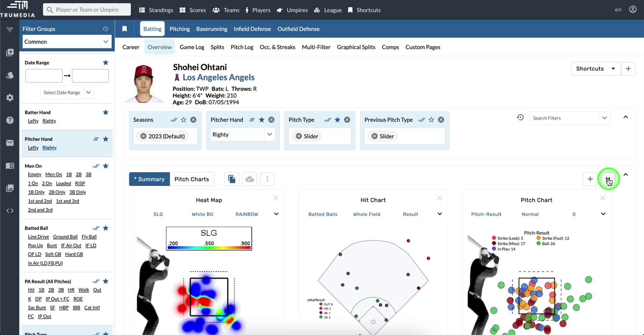
Task: Click in the Player or Team search field
Action: pyautogui.click(x=87, y=10)
